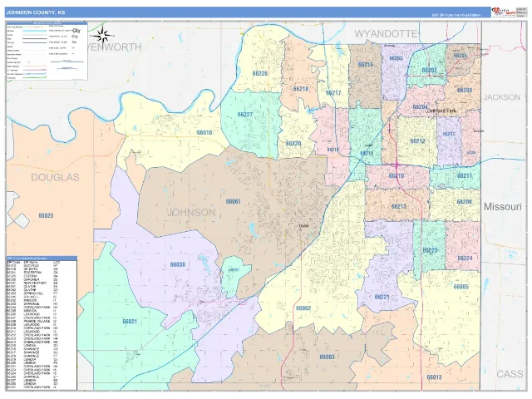
Task: Select the SPRING HILL row in the index
Action: (33, 293)
